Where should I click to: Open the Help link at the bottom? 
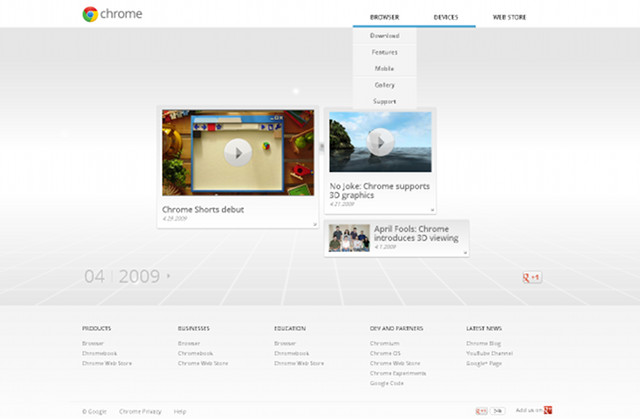[180, 412]
